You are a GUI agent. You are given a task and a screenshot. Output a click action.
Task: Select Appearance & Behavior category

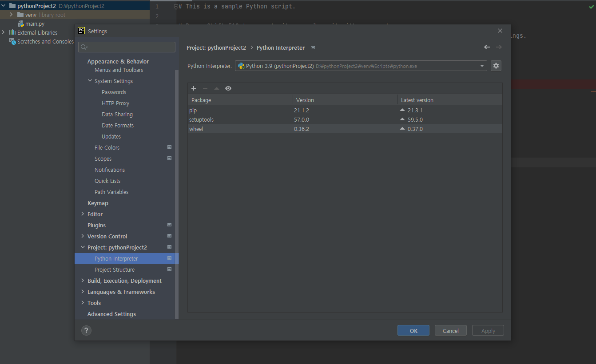(118, 61)
